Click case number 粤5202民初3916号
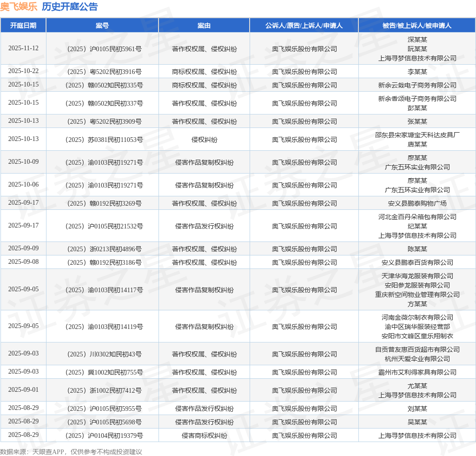This screenshot has height=456, width=476. [x=105, y=72]
